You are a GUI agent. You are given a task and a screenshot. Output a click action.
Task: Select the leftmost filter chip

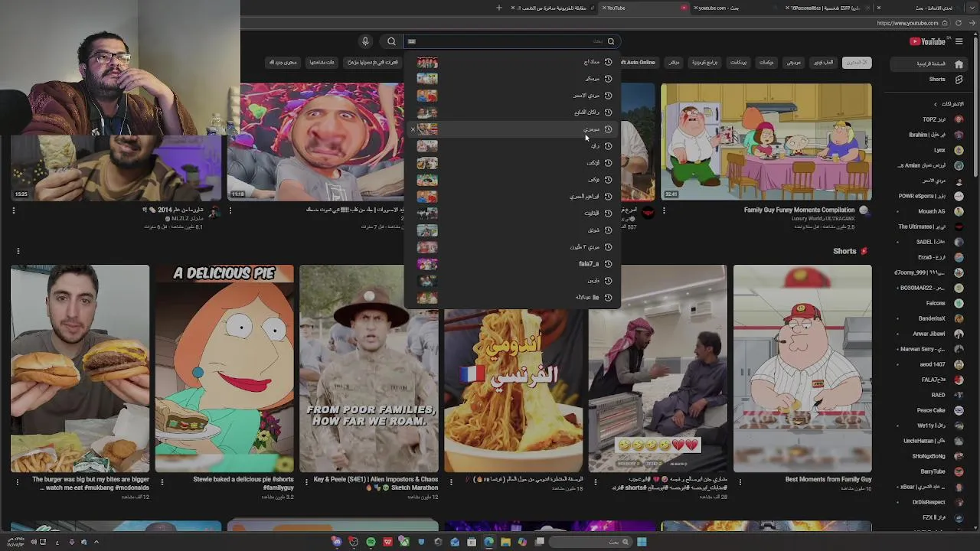tap(283, 63)
